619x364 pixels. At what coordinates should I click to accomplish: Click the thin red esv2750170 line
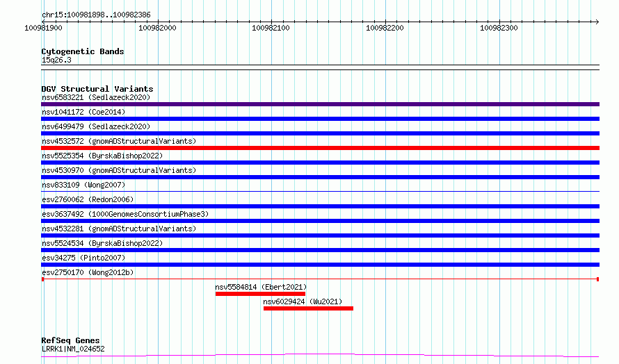pyautogui.click(x=320, y=279)
